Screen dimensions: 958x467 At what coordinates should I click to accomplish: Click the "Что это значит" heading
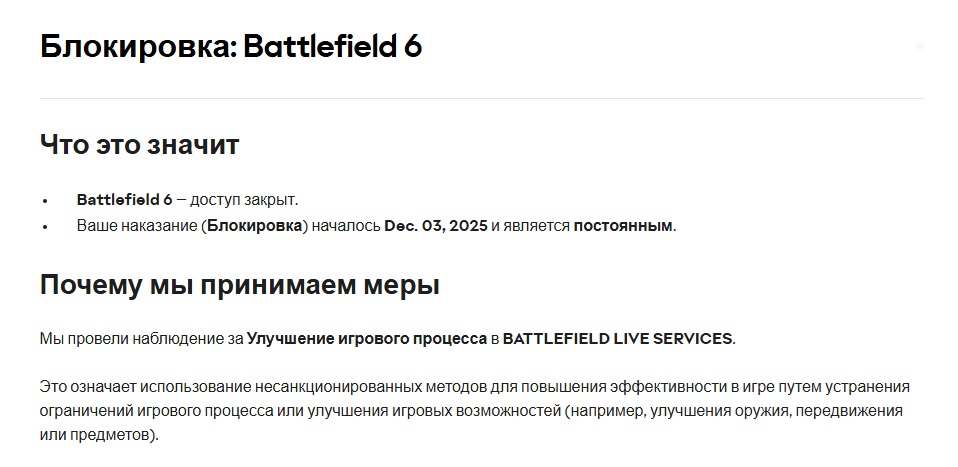[x=139, y=145]
